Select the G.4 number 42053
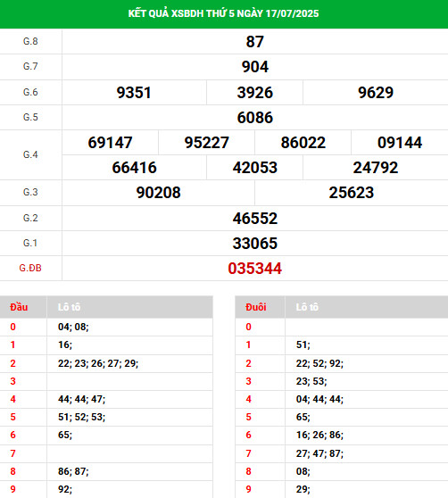The image size is (448, 498). tap(254, 168)
